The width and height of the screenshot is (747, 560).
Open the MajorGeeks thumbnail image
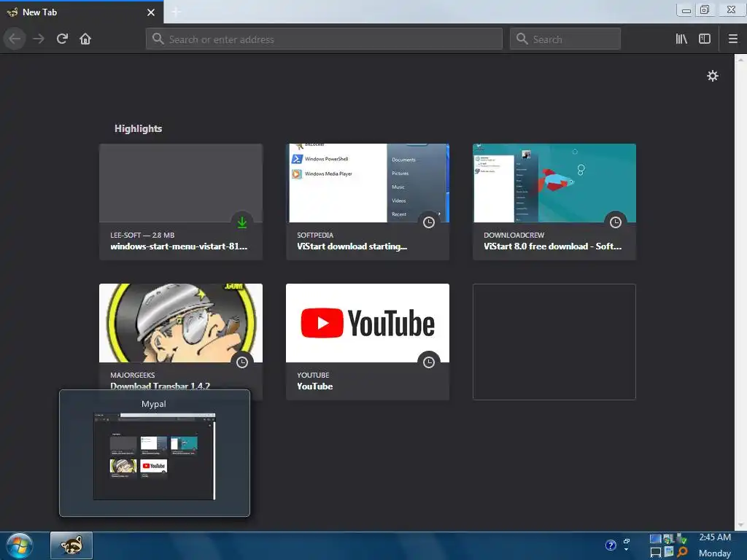tap(181, 323)
